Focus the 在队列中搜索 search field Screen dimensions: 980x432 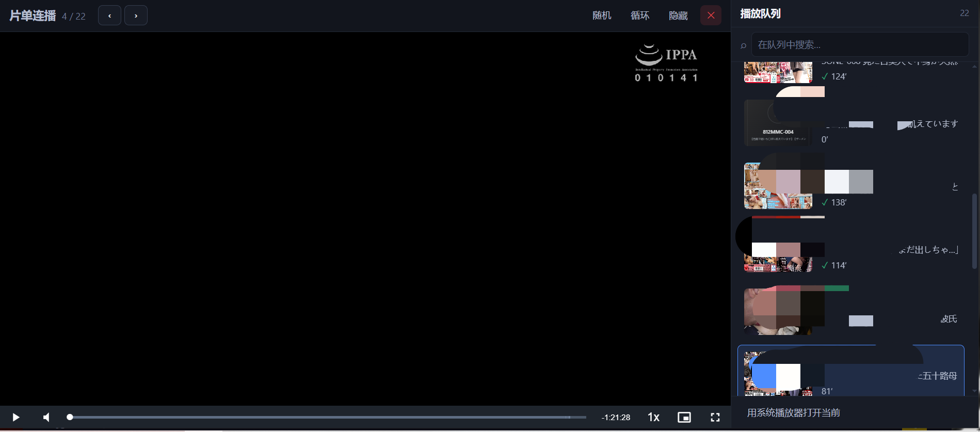point(860,45)
